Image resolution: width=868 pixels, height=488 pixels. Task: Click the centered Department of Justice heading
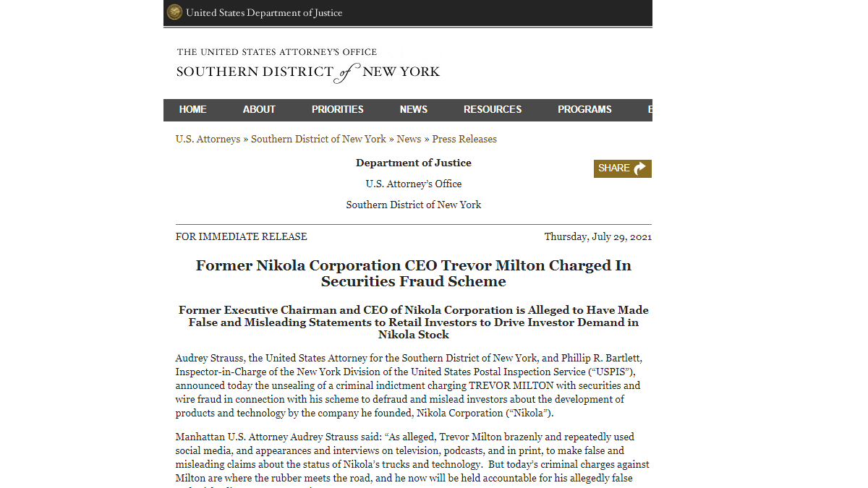click(414, 163)
